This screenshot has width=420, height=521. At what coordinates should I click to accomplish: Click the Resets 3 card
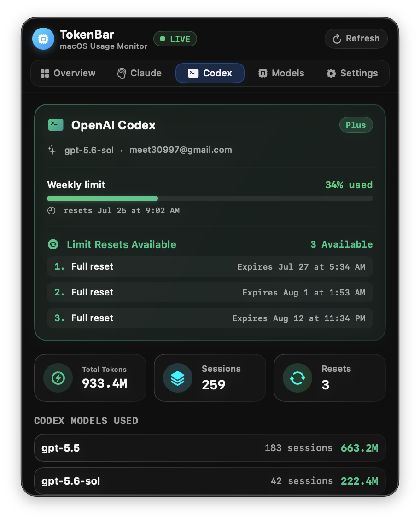(x=330, y=378)
